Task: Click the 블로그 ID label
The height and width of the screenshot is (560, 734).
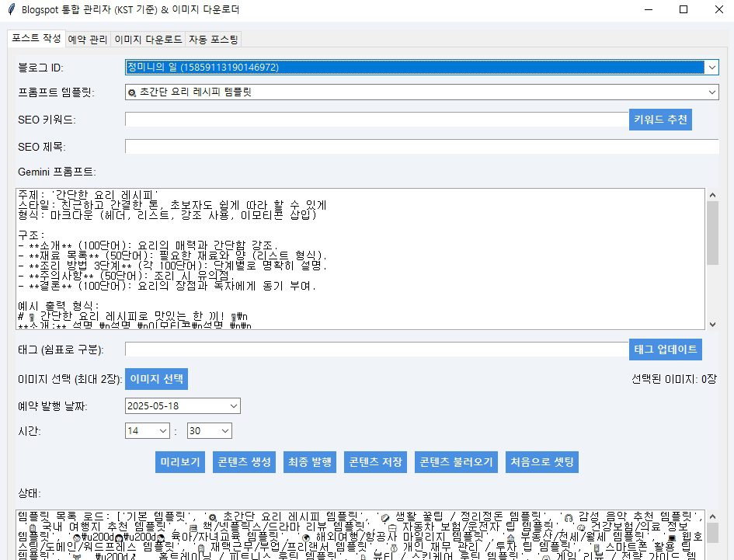Action: [x=40, y=68]
